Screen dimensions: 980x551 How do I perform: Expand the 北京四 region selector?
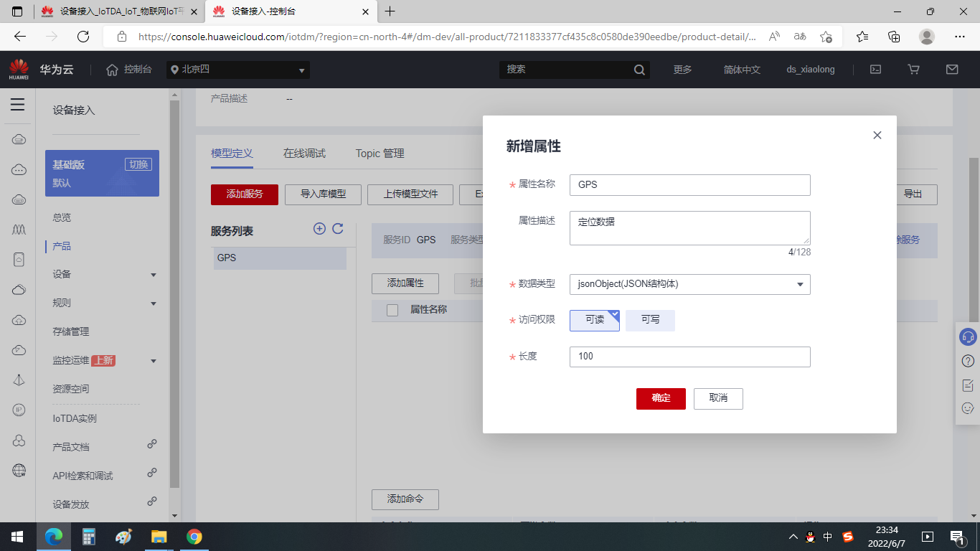(238, 70)
